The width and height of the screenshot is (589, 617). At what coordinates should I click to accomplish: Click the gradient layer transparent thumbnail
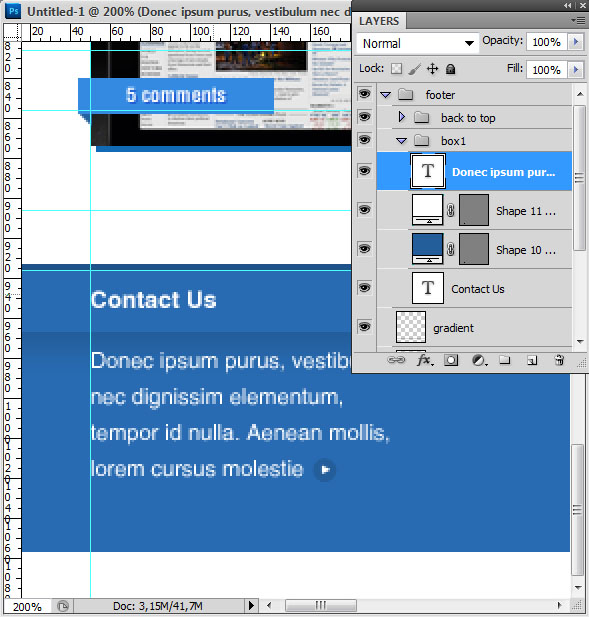tap(411, 327)
